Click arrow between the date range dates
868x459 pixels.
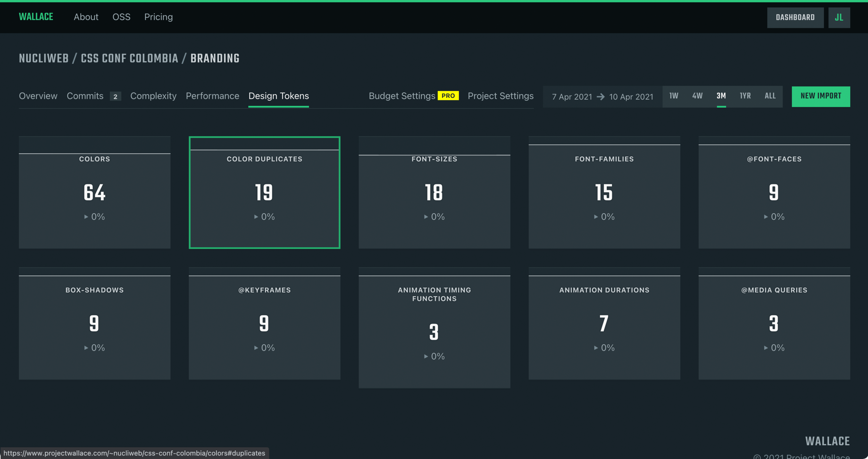[x=601, y=97]
